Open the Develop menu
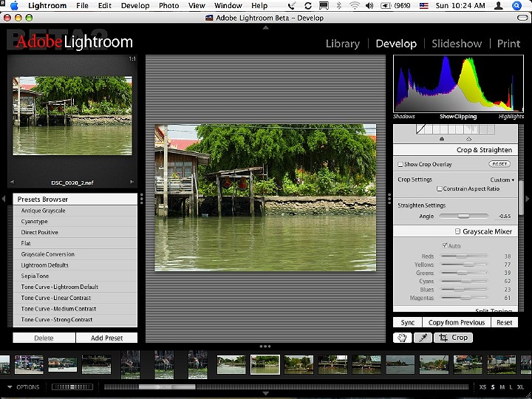The image size is (532, 399). pyautogui.click(x=135, y=5)
